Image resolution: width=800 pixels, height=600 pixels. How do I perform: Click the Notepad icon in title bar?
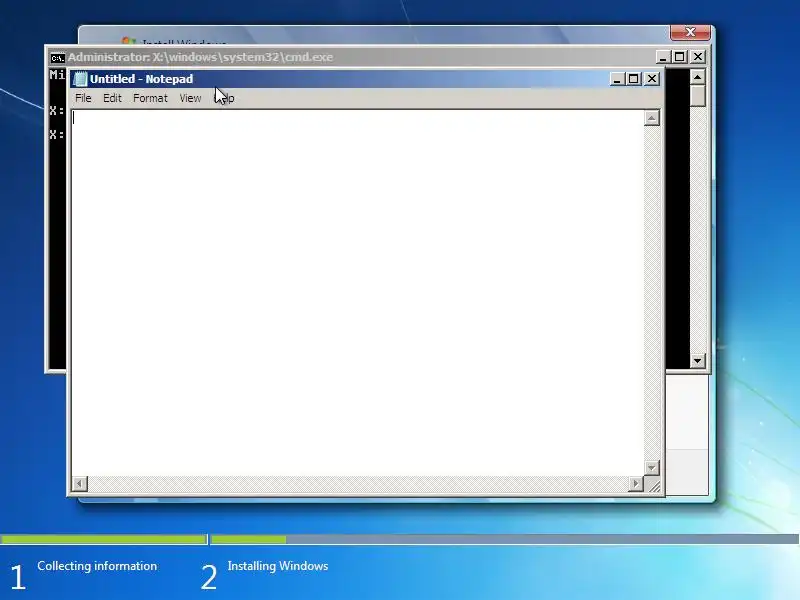click(x=80, y=79)
